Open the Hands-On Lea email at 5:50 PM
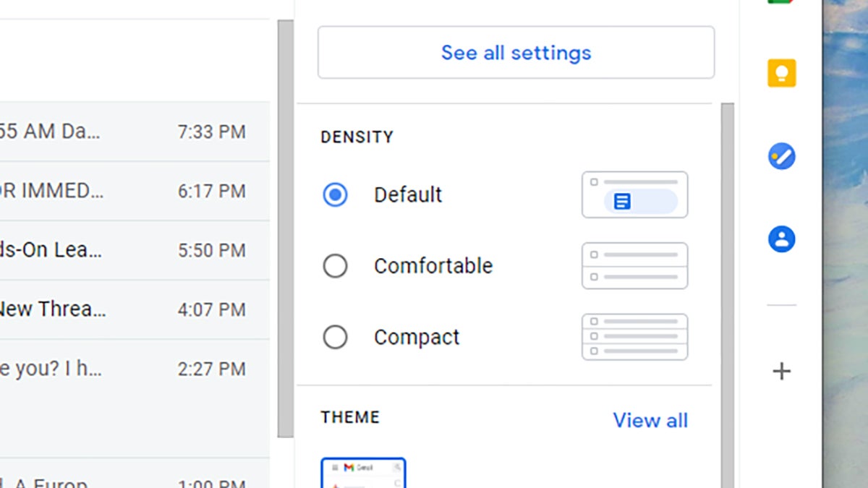The image size is (868, 488). 130,249
